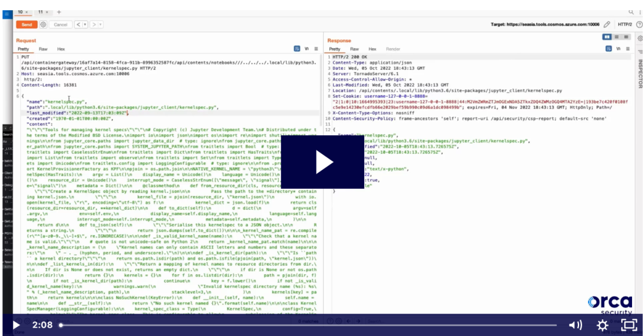Select Request Raw view tab
The width and height of the screenshot is (644, 336).
[43, 49]
